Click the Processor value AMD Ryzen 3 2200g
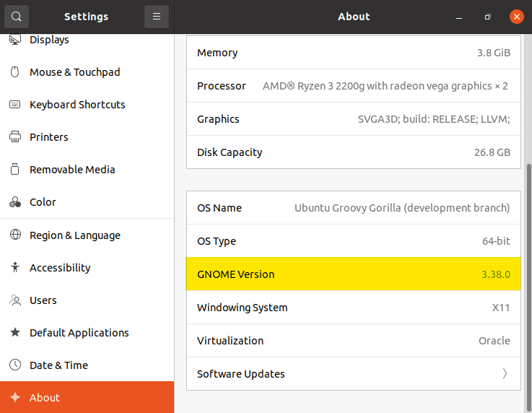This screenshot has height=413, width=532. [385, 86]
